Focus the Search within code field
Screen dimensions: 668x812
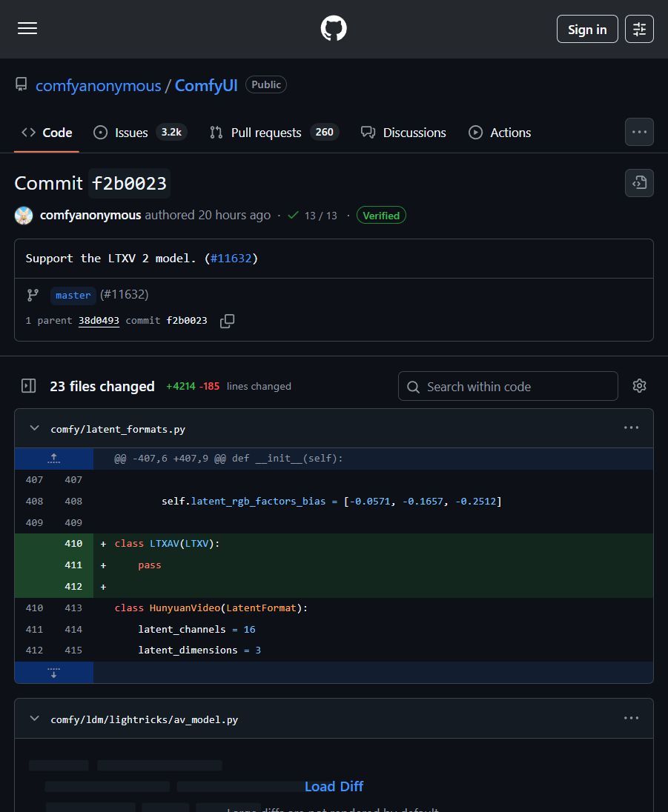(x=508, y=386)
